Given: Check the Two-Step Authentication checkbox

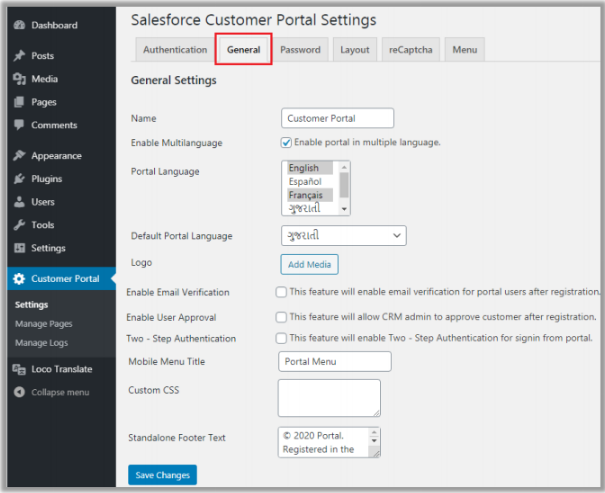Looking at the screenshot, I should click(282, 338).
